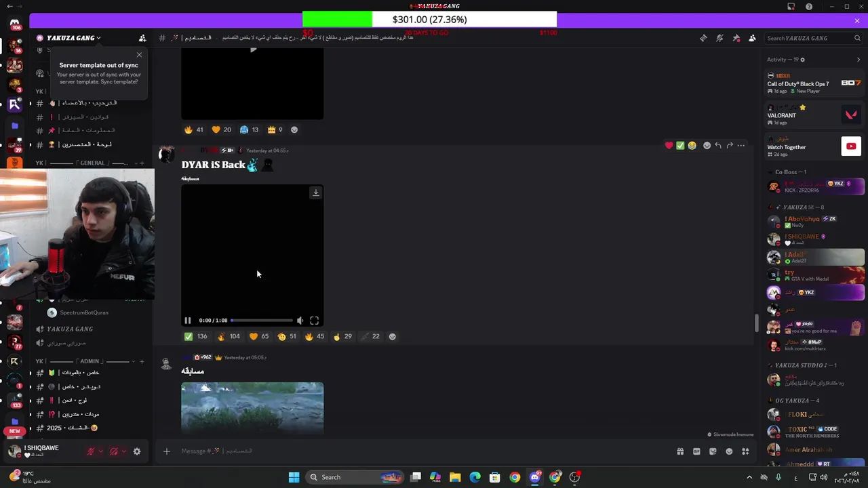Open the VALORANT activity card
The height and width of the screenshot is (488, 868).
tap(814, 115)
